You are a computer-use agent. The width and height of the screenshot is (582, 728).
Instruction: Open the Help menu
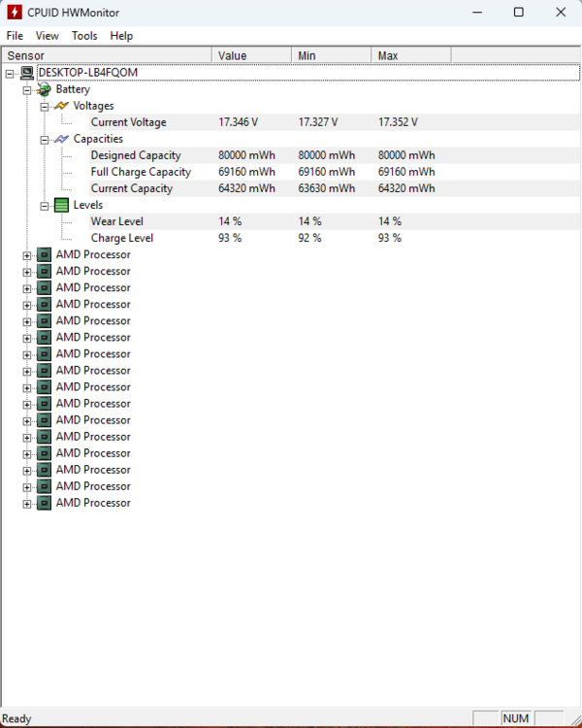point(121,36)
